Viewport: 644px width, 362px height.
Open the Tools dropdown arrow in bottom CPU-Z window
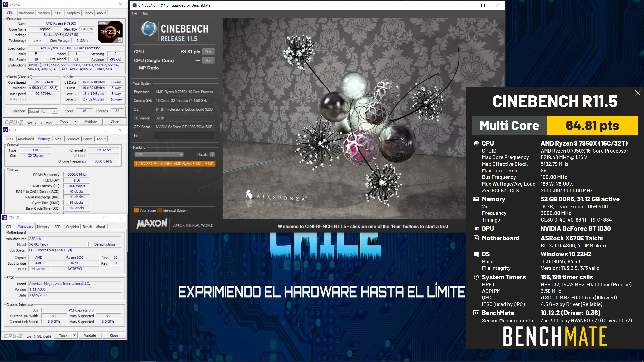74,335
